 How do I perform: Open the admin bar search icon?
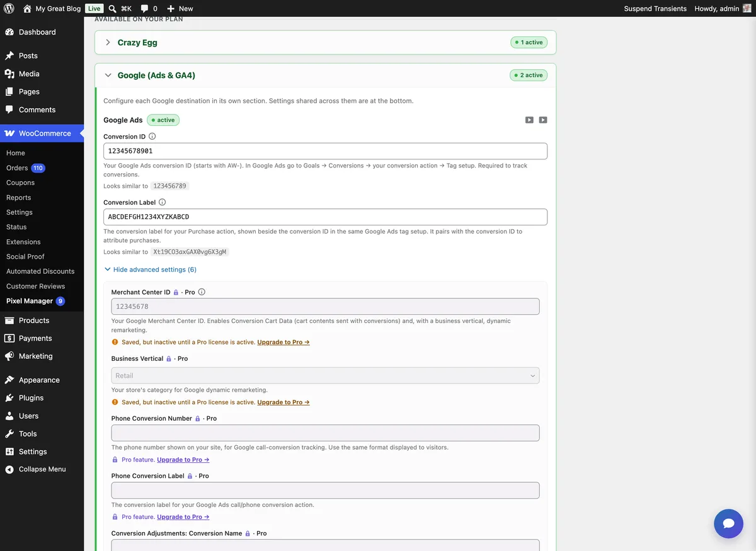coord(112,8)
